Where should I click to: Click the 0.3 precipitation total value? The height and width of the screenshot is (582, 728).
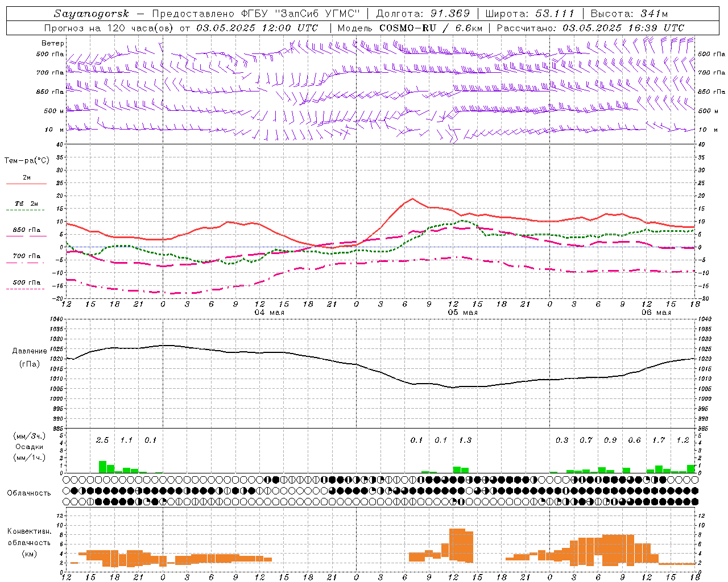(x=562, y=440)
